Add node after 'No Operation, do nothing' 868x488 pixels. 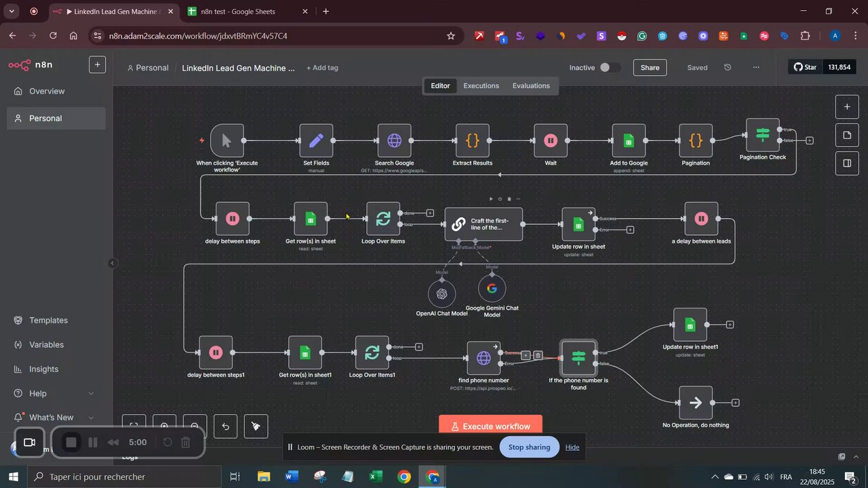[735, 403]
